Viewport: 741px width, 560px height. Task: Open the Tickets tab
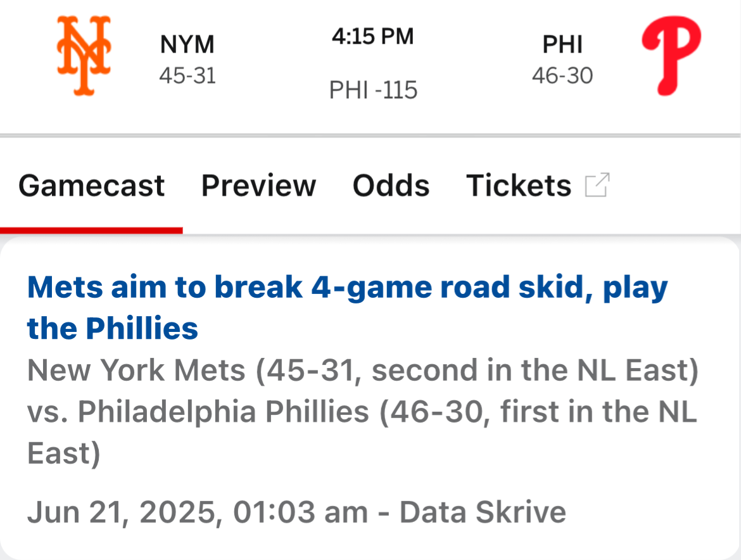tap(518, 186)
